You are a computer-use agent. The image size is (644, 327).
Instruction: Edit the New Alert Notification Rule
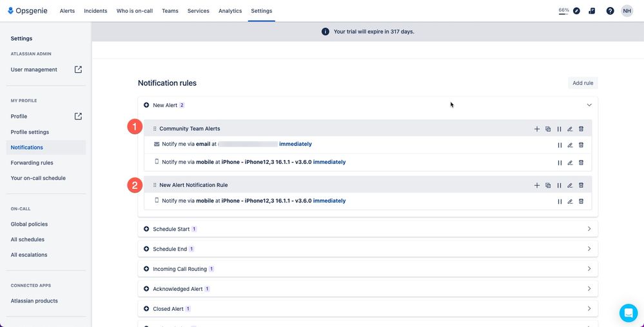pyautogui.click(x=570, y=185)
